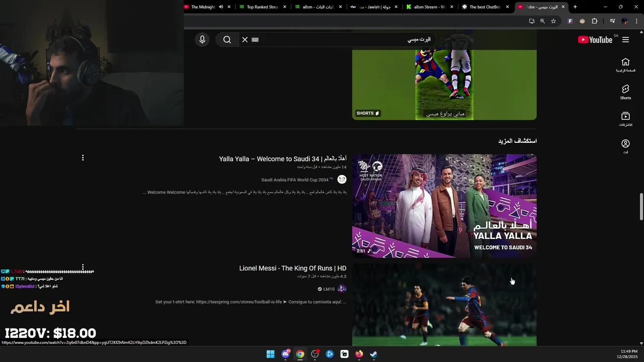The width and height of the screenshot is (644, 362).
Task: Click the purple F extension icon
Action: click(570, 21)
